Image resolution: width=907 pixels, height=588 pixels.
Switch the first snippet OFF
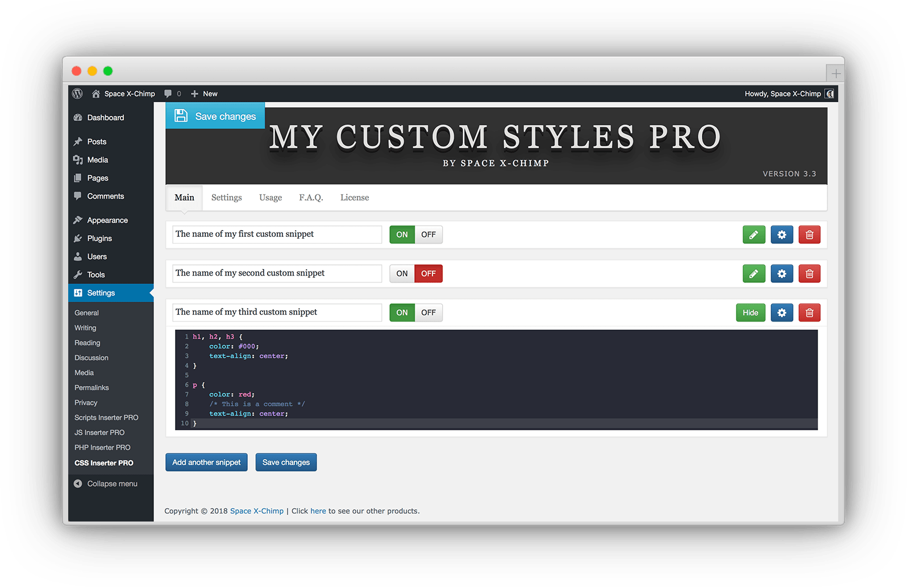428,235
